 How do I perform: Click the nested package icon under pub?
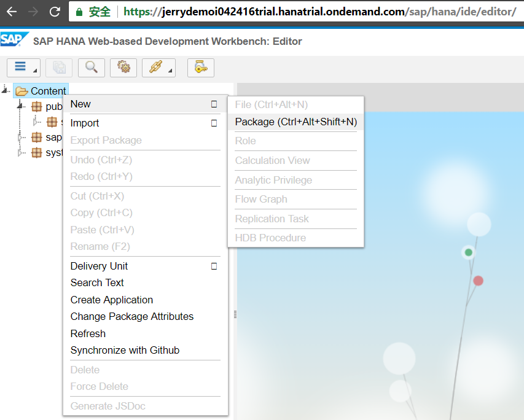(52, 122)
